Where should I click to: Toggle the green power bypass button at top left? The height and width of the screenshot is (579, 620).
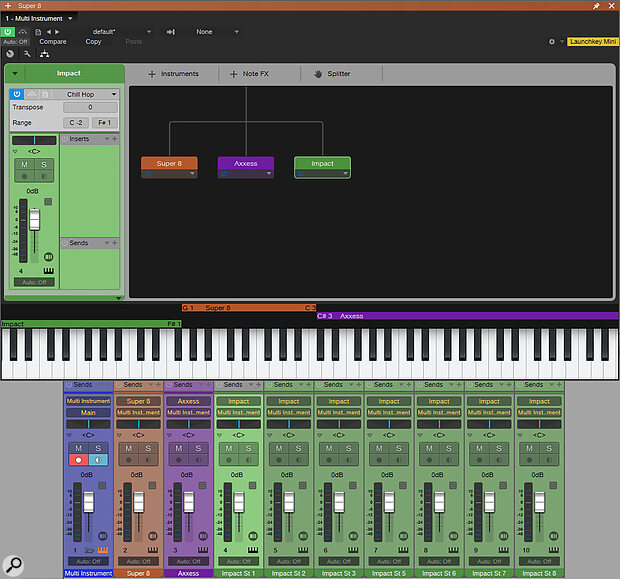(9, 32)
